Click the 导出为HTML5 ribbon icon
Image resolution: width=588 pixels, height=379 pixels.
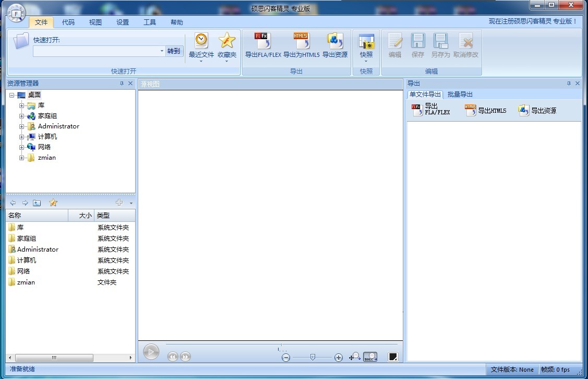pyautogui.click(x=301, y=41)
